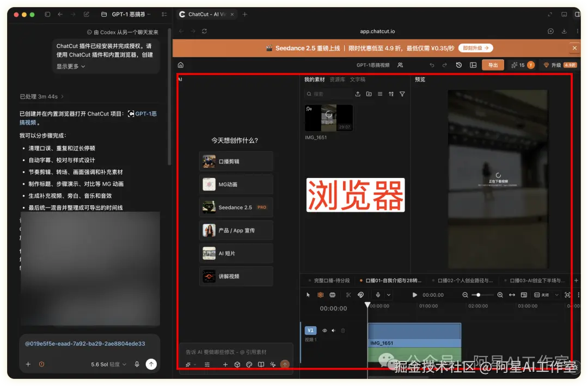Open version history clock icon

pos(458,65)
